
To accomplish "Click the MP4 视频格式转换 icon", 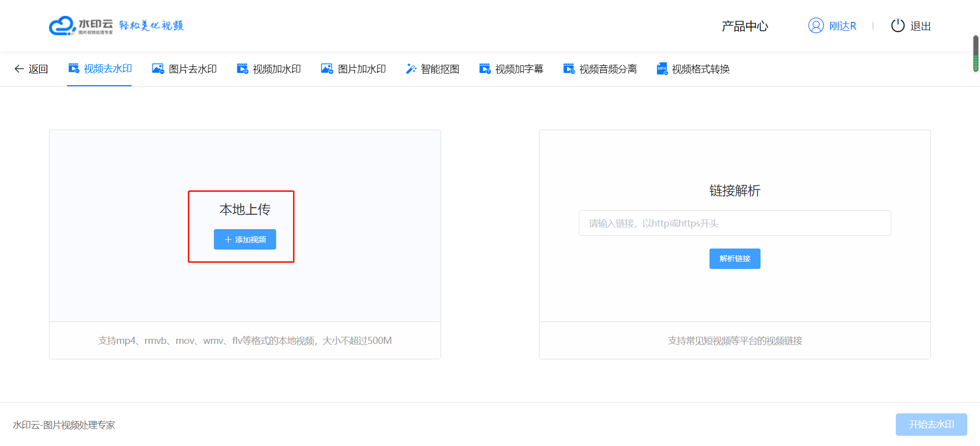I will click(662, 68).
